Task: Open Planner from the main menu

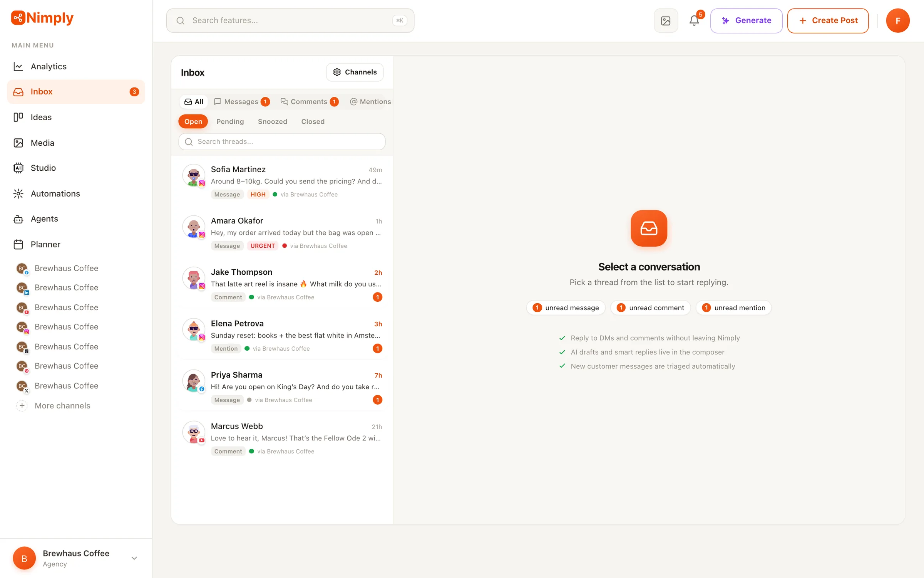Action: (76, 244)
